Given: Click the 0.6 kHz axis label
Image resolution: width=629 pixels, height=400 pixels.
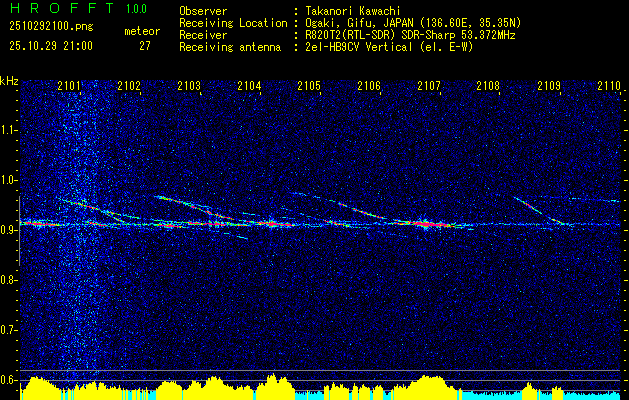Looking at the screenshot, I should pos(8,380).
